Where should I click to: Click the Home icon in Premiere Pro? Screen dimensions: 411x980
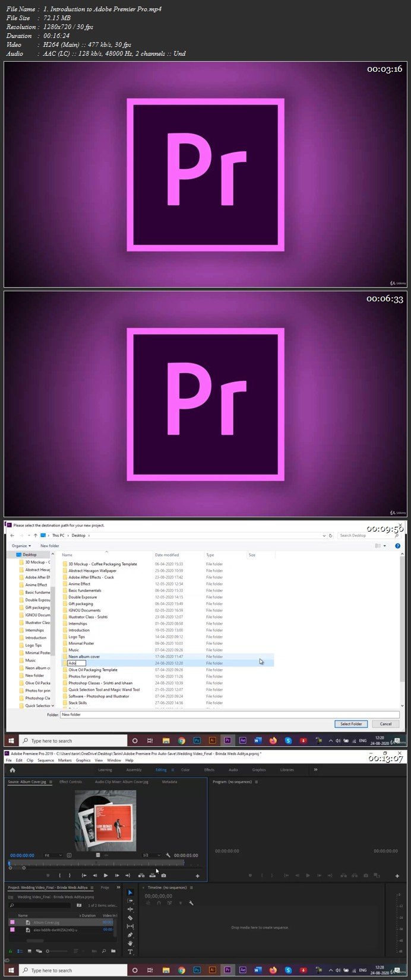point(12,770)
